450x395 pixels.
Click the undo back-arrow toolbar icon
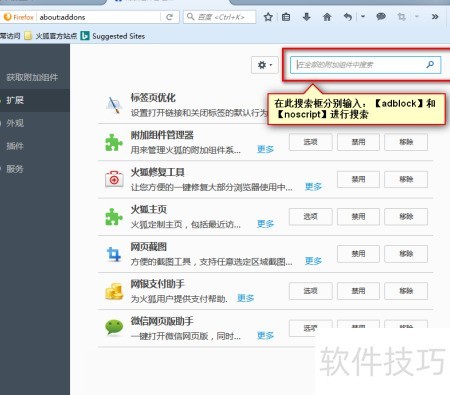(348, 17)
